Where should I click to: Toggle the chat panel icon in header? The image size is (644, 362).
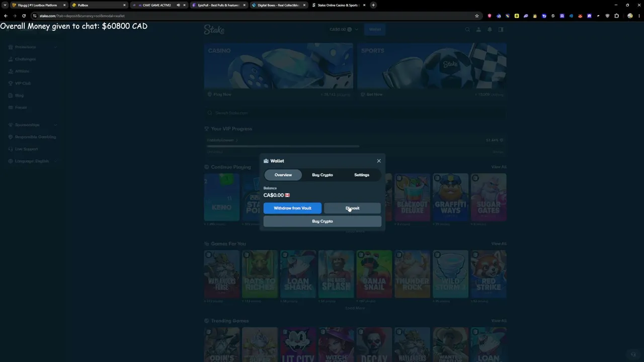(501, 30)
